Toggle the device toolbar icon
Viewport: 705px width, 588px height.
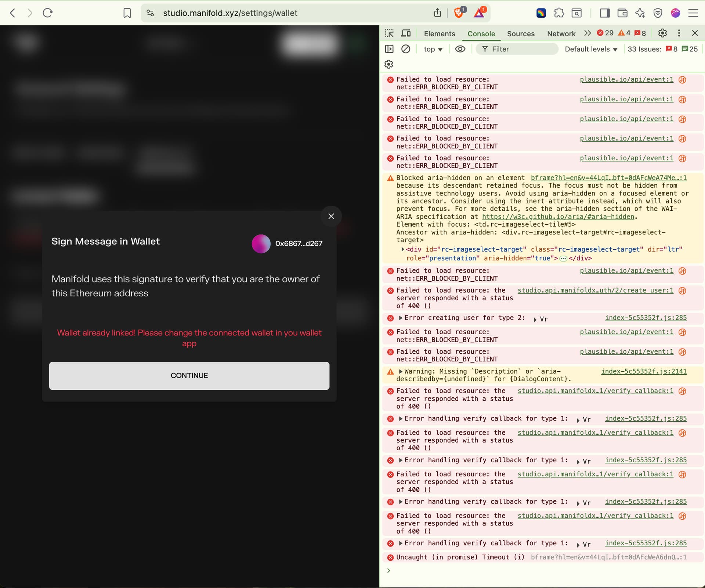point(406,33)
